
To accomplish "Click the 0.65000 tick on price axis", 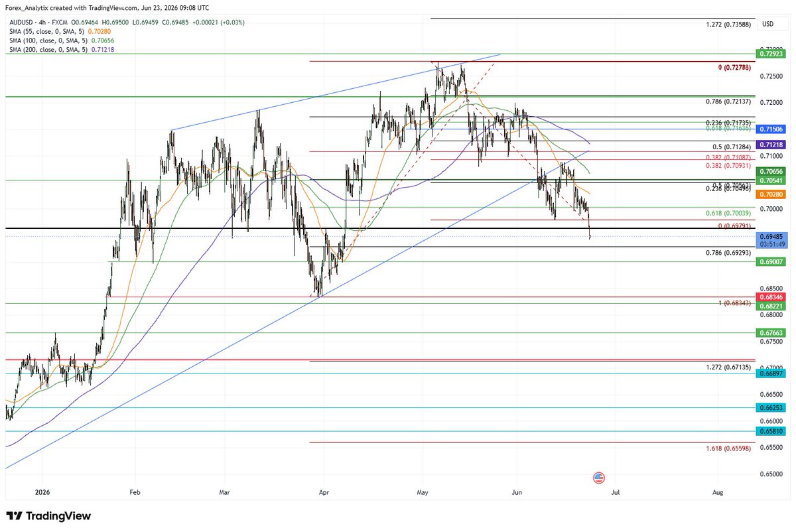I will coord(773,474).
